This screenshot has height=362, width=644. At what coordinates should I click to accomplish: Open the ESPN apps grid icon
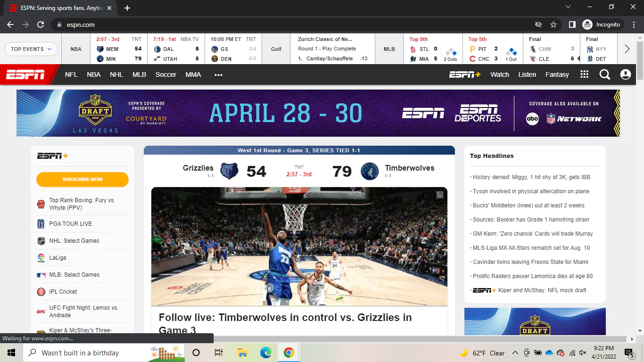point(585,74)
